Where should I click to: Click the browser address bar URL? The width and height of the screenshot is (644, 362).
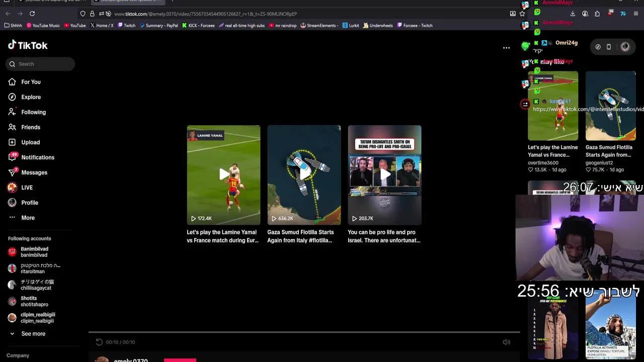(205, 14)
